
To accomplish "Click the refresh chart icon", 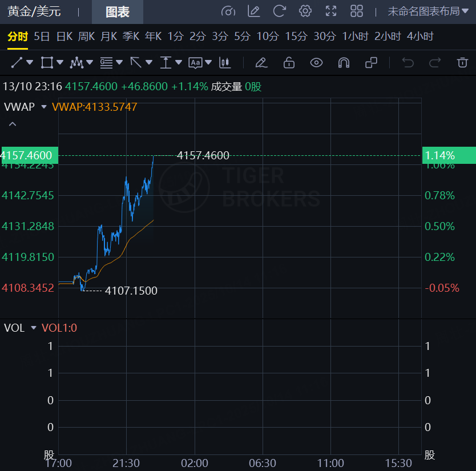I will point(280,11).
